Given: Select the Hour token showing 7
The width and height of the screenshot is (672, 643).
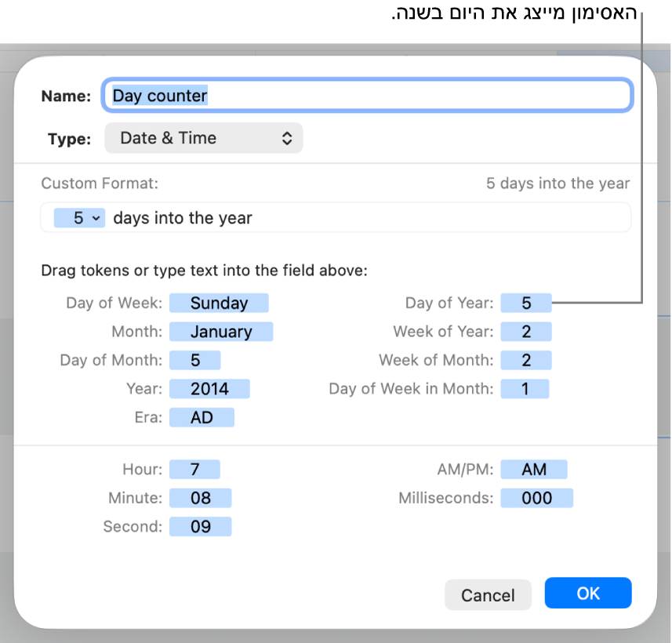Looking at the screenshot, I should click(x=194, y=469).
